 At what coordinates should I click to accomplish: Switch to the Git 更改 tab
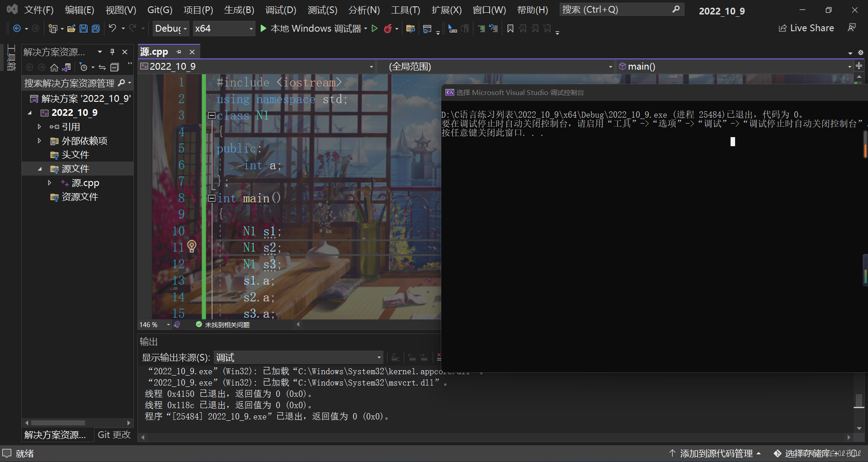114,435
